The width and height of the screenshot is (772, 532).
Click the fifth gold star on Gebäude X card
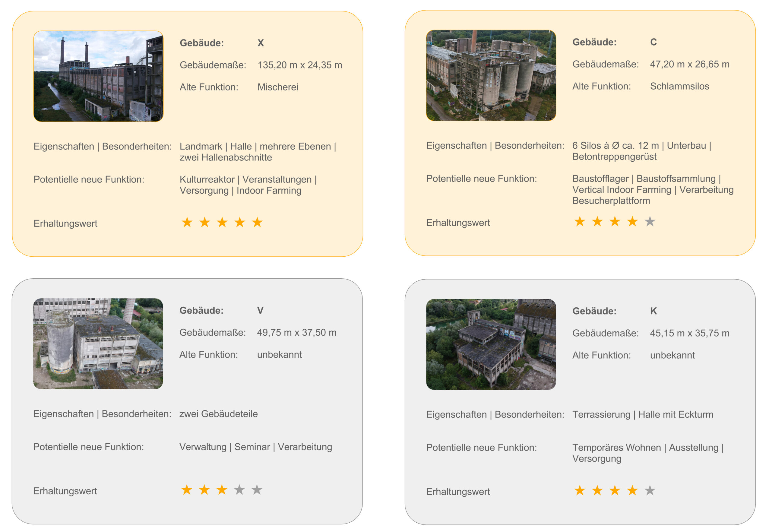[x=257, y=222]
